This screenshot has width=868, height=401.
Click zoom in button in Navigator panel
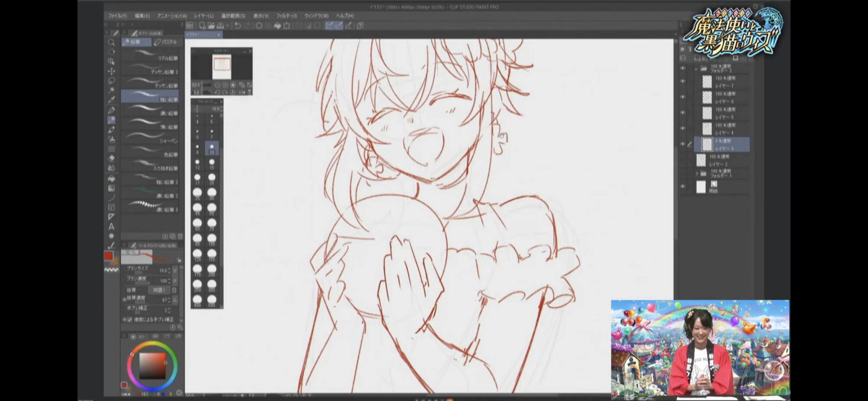tap(225, 85)
